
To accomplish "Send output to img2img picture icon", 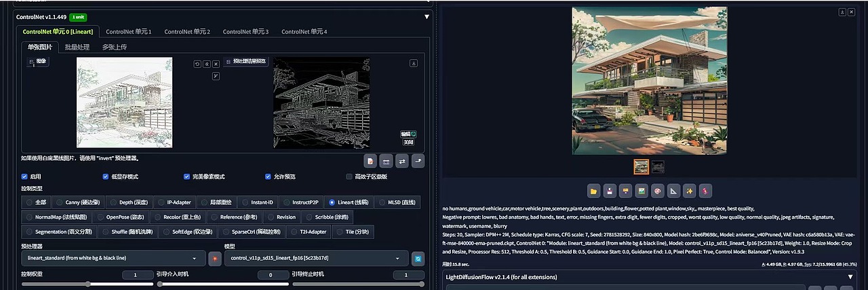I will pyautogui.click(x=642, y=191).
